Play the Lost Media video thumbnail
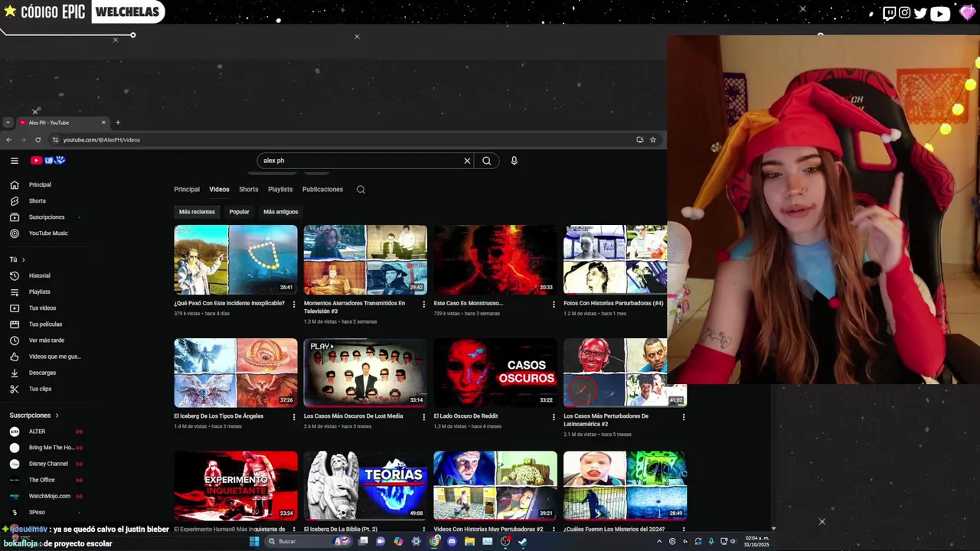The height and width of the screenshot is (551, 980). (x=365, y=373)
